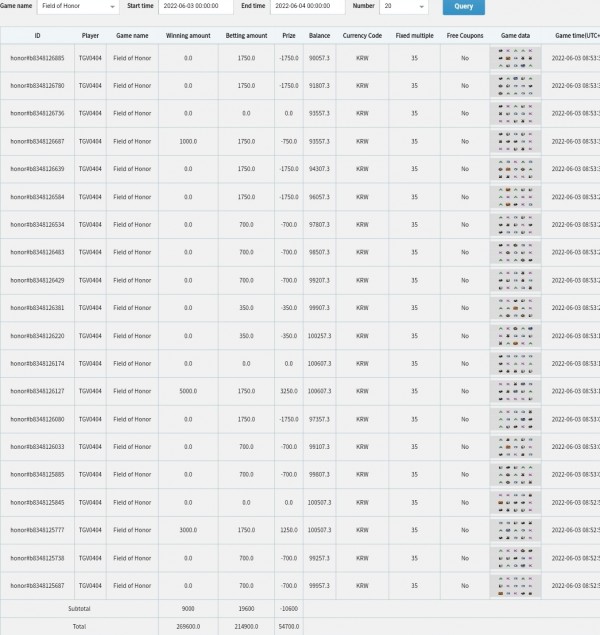View game data thumbnail for honor#b8348126483
The image size is (600, 635).
coord(515,252)
